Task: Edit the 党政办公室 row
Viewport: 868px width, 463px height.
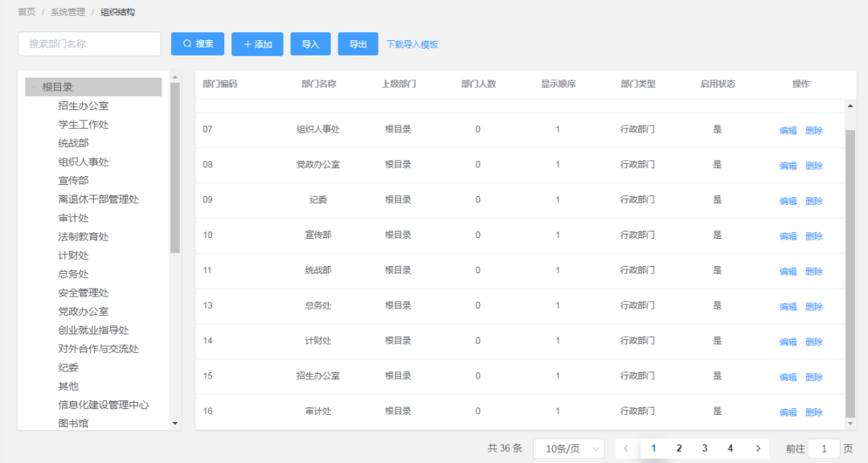Action: pos(788,166)
